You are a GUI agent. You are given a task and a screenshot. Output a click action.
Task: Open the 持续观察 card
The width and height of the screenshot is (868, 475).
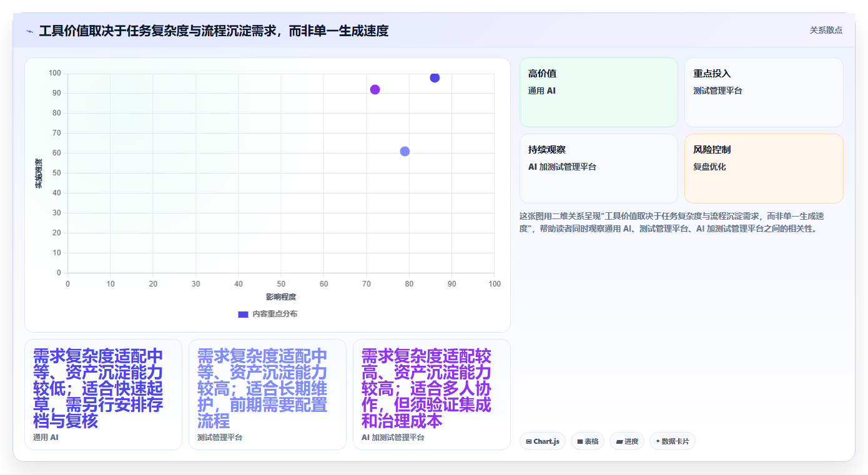pyautogui.click(x=599, y=169)
